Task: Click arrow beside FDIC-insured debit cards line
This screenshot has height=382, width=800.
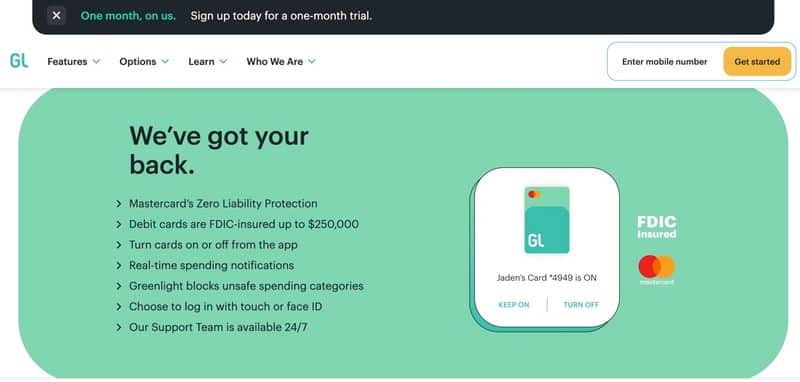Action: tap(119, 224)
